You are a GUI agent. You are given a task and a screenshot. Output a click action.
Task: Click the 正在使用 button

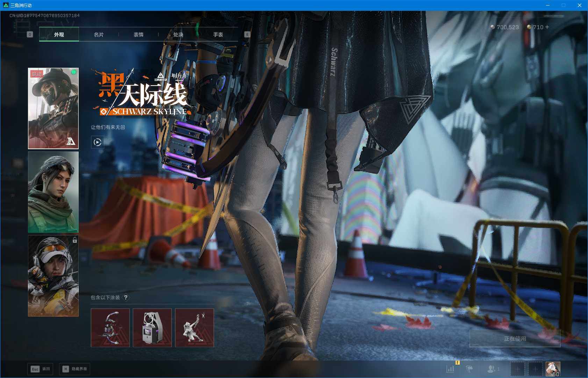[515, 339]
